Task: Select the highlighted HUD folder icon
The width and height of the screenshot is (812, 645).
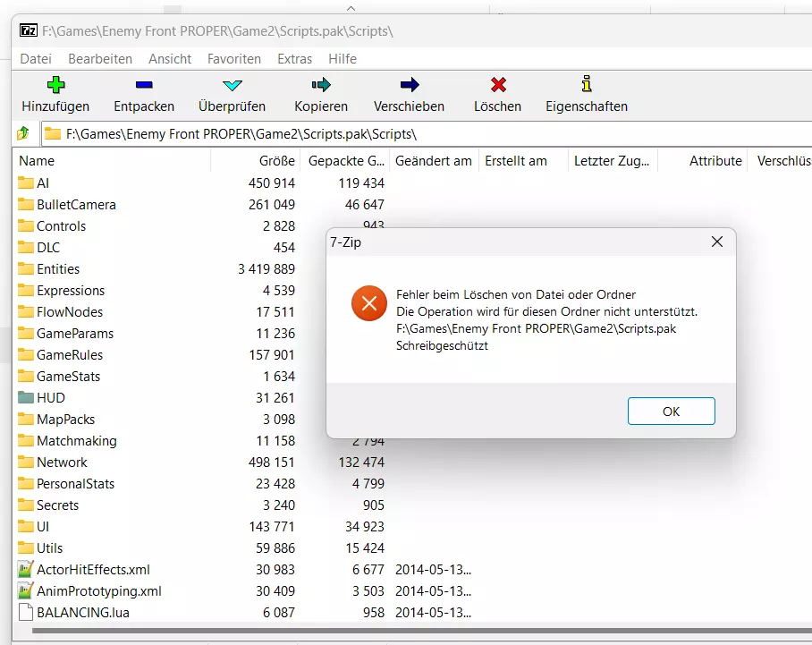Action: pos(25,398)
